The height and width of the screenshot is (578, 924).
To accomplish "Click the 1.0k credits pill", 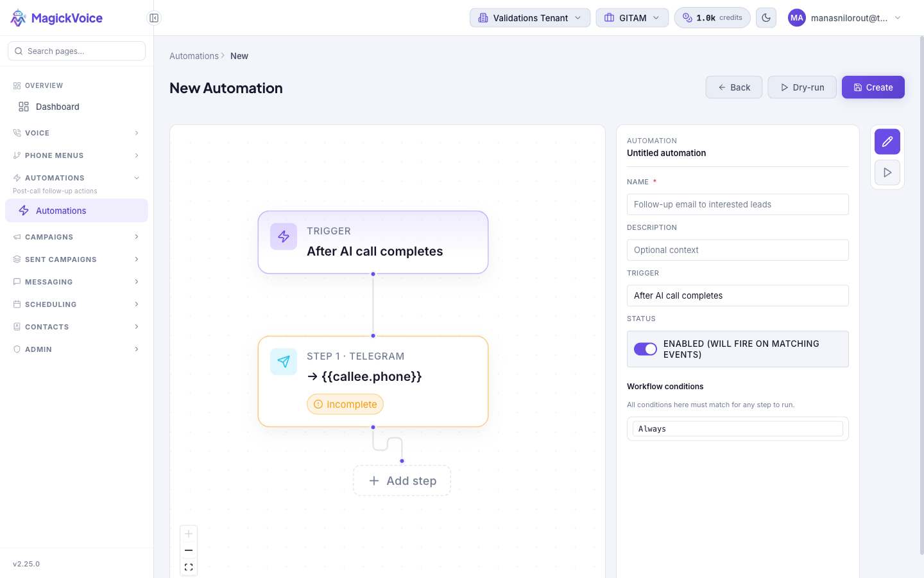I will [712, 18].
